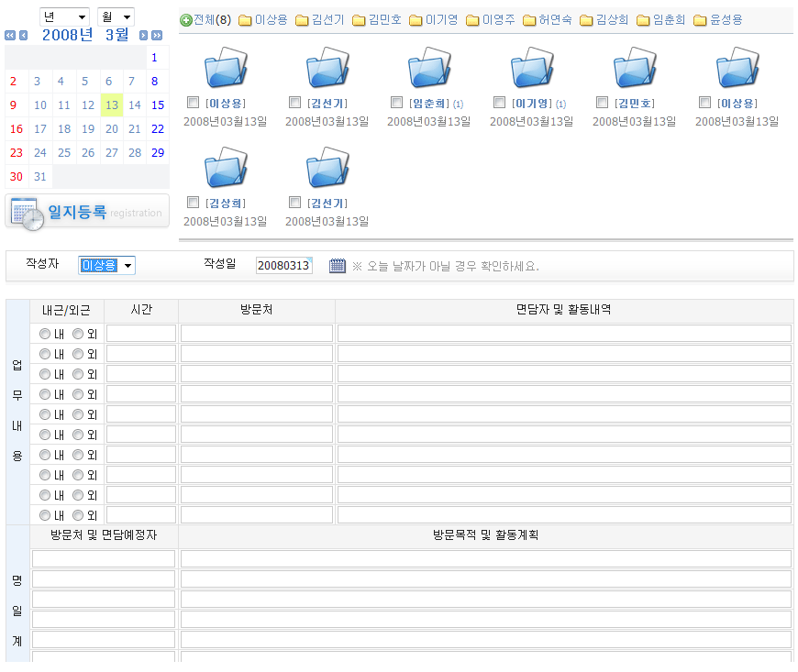
Task: Open the 김상희 large folder icon
Action: coord(225,167)
